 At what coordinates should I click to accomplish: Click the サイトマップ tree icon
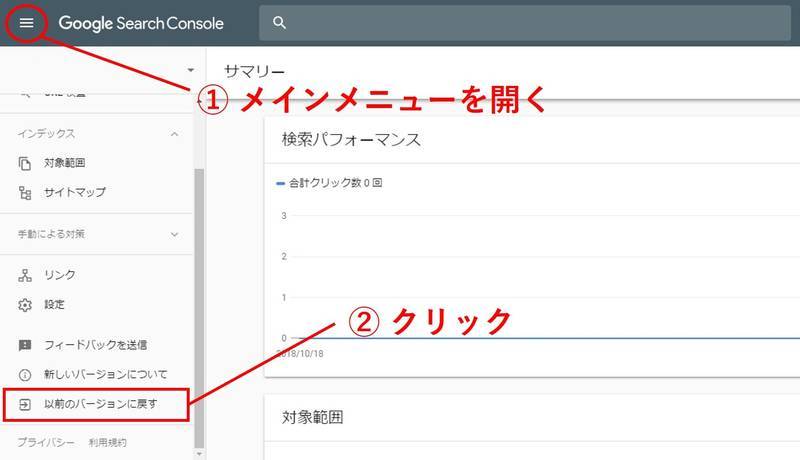pyautogui.click(x=24, y=193)
